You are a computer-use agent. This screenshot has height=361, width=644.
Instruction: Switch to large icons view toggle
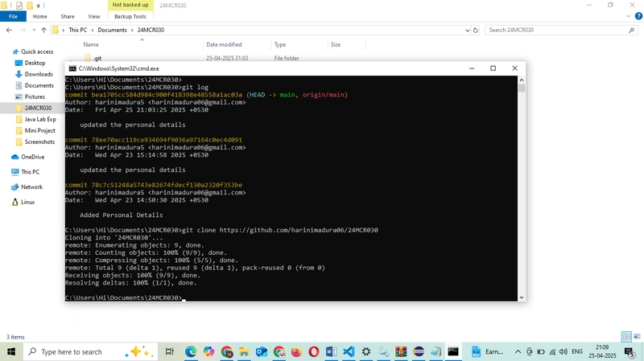pos(637,337)
